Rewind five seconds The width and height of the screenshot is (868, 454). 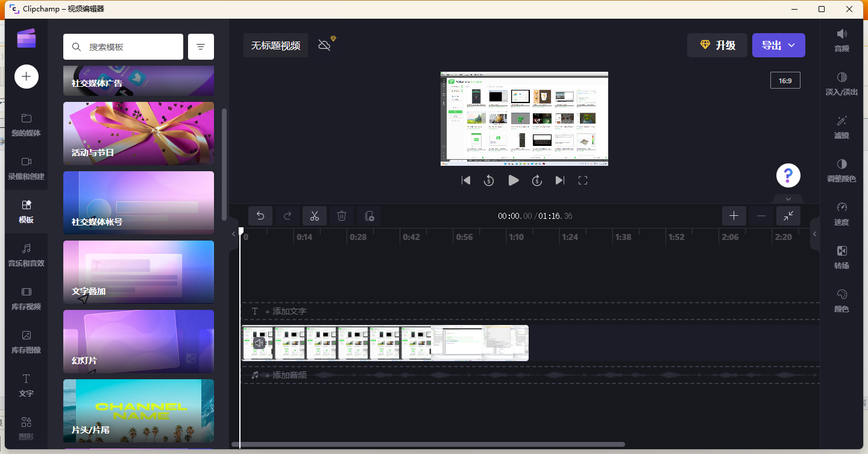click(489, 180)
